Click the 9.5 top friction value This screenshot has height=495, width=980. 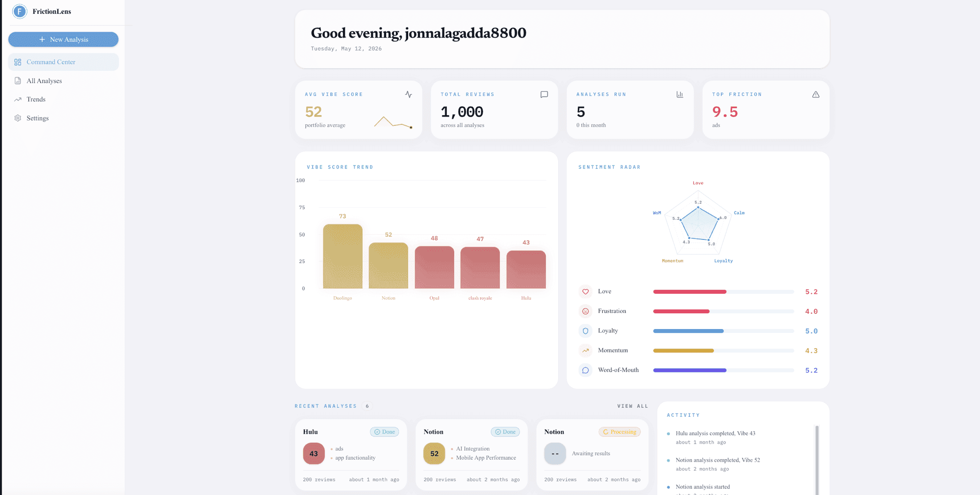point(725,112)
